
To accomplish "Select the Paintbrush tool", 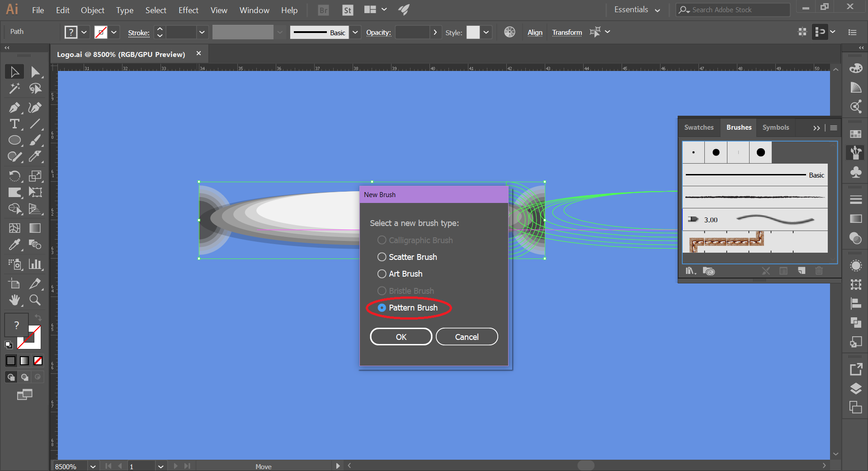I will [35, 140].
